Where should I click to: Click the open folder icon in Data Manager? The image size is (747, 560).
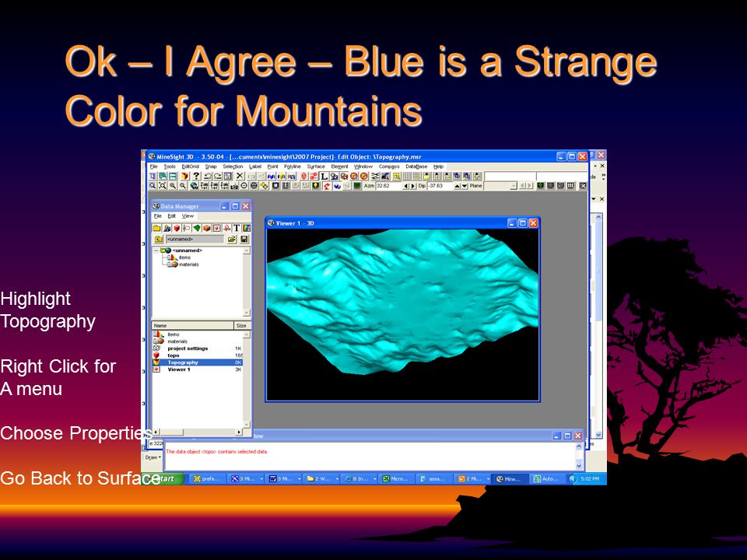232,239
